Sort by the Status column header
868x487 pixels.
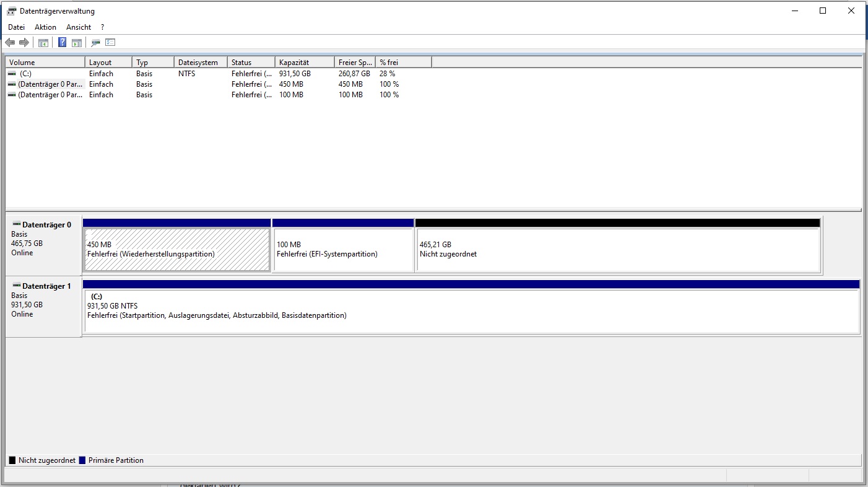(251, 63)
